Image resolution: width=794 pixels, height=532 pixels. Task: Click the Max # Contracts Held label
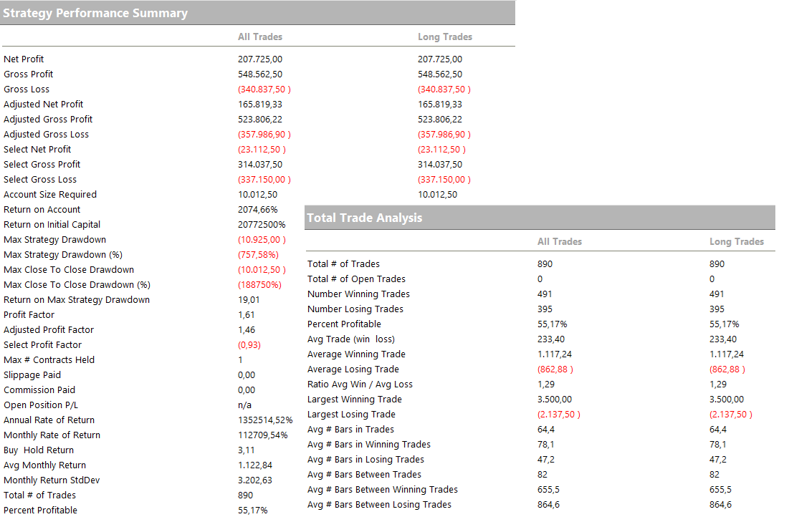coord(49,360)
